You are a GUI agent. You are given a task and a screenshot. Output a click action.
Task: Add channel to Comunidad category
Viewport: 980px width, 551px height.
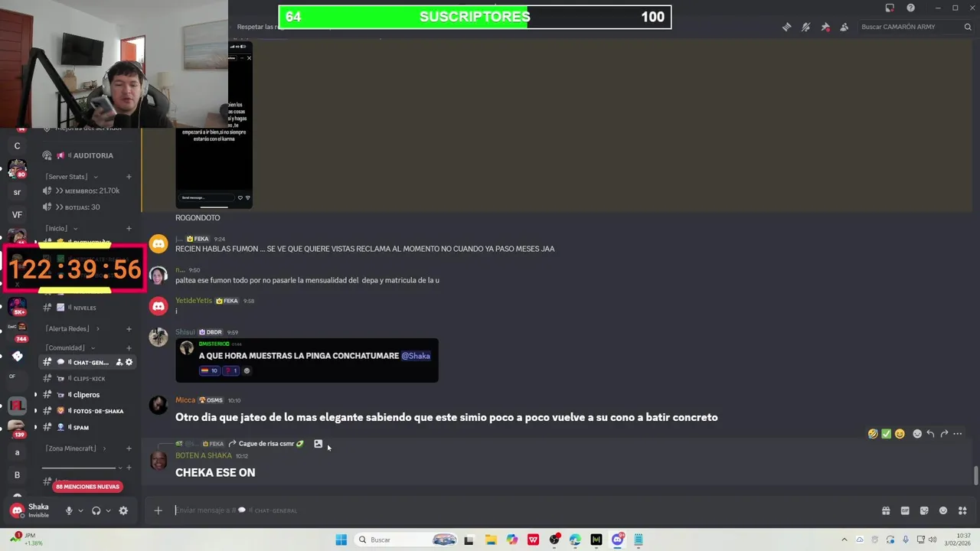pyautogui.click(x=129, y=347)
